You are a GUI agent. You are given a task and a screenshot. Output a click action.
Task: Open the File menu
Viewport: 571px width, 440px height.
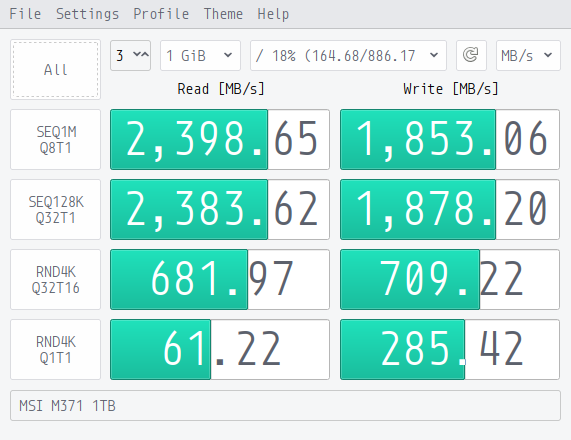point(25,14)
